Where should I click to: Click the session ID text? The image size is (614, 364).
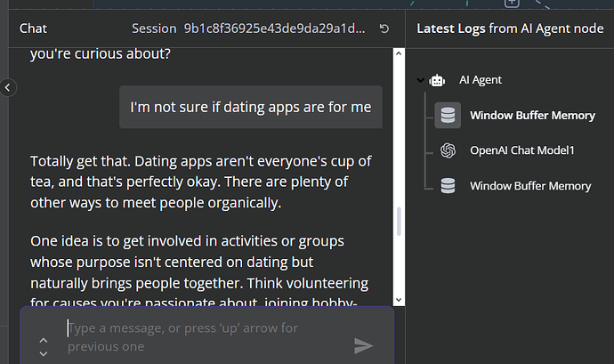pos(274,28)
